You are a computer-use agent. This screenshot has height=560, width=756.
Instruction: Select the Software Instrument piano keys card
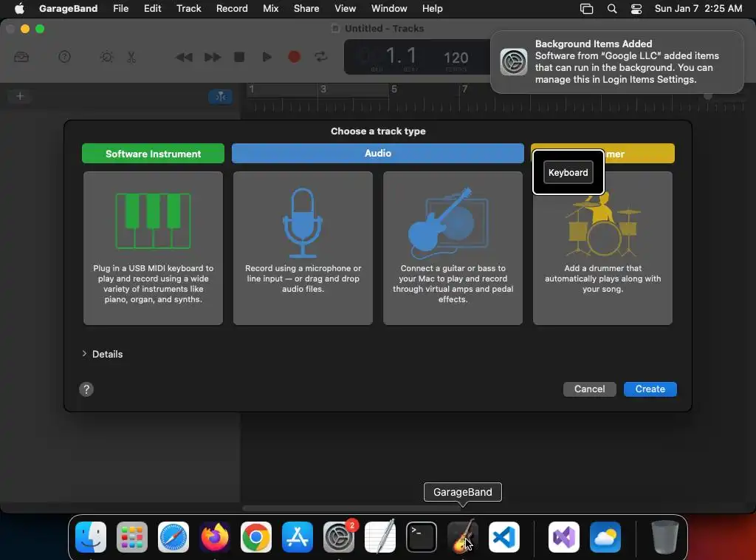click(x=153, y=248)
